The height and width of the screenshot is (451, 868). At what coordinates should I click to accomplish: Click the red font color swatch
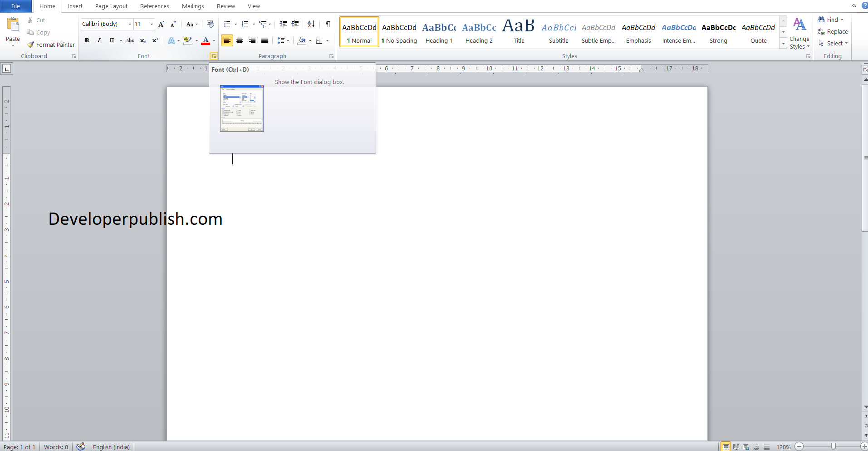(206, 40)
